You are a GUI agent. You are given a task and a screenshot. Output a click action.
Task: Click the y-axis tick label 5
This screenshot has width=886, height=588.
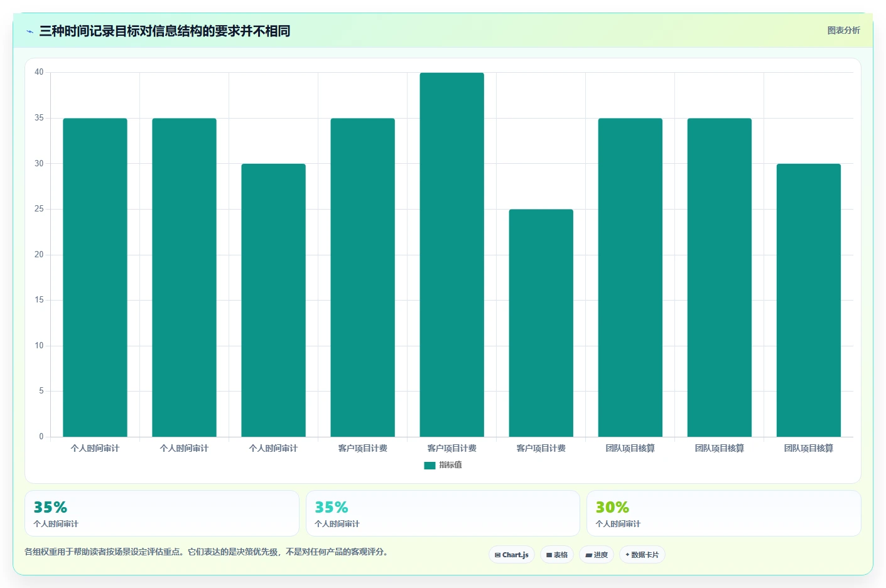tap(41, 391)
